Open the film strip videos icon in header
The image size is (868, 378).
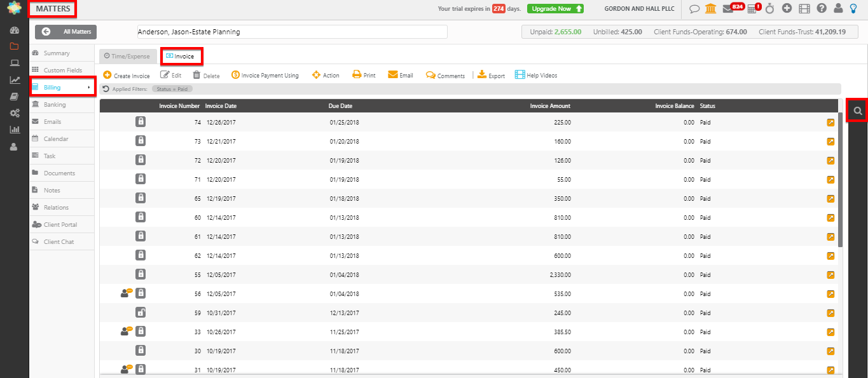804,9
